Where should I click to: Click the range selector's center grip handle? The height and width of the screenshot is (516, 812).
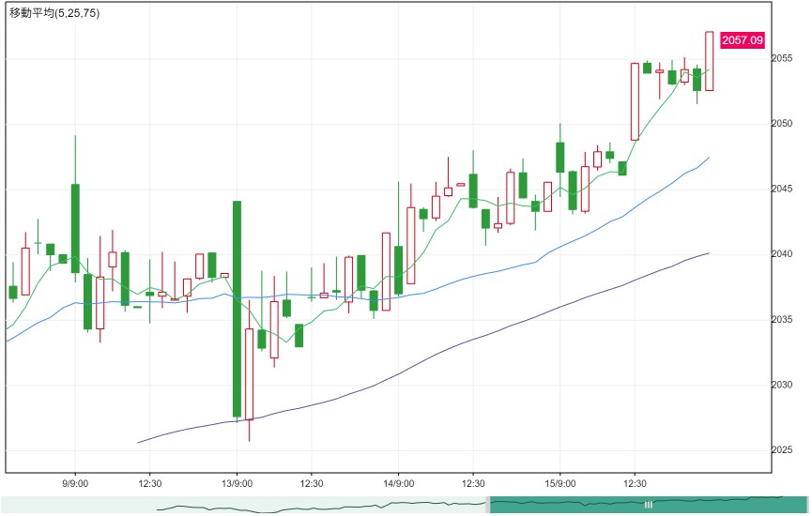coord(648,504)
